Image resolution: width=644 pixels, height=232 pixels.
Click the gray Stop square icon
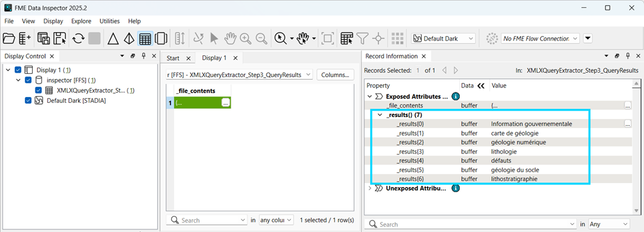coord(95,39)
